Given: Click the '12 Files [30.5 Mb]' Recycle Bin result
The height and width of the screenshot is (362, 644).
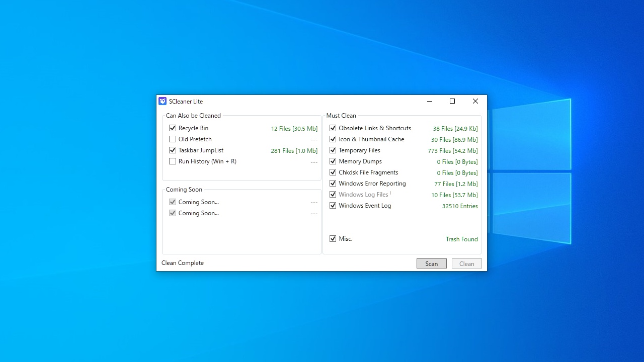Looking at the screenshot, I should pos(294,129).
